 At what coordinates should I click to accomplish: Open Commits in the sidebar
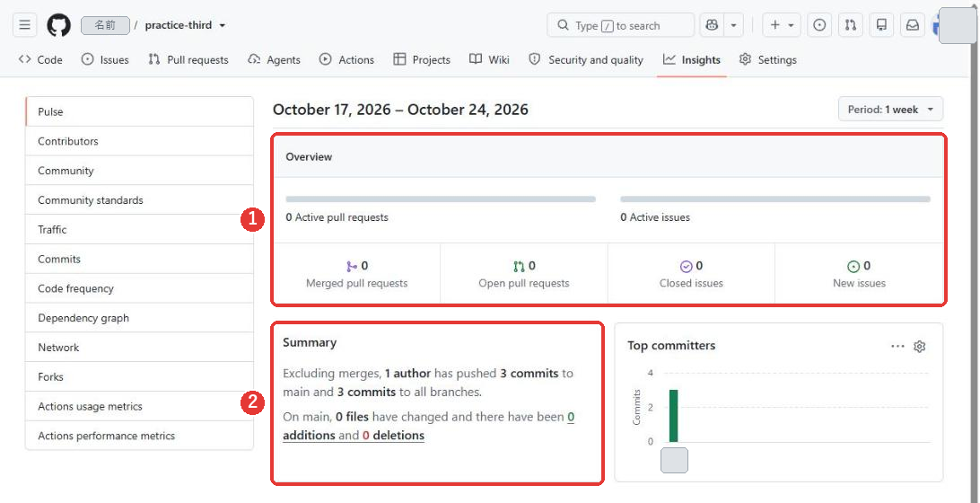(x=139, y=259)
